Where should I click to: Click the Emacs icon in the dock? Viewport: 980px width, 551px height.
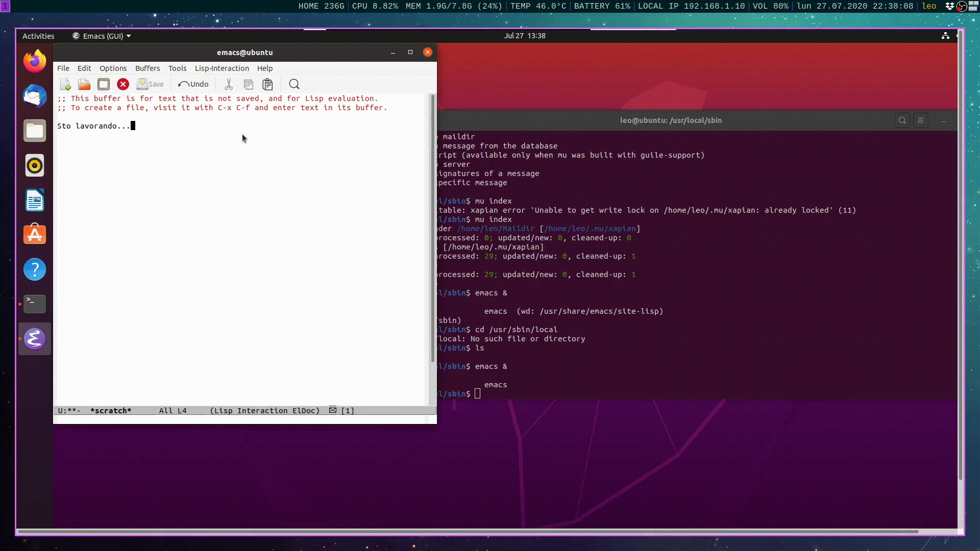pyautogui.click(x=35, y=339)
